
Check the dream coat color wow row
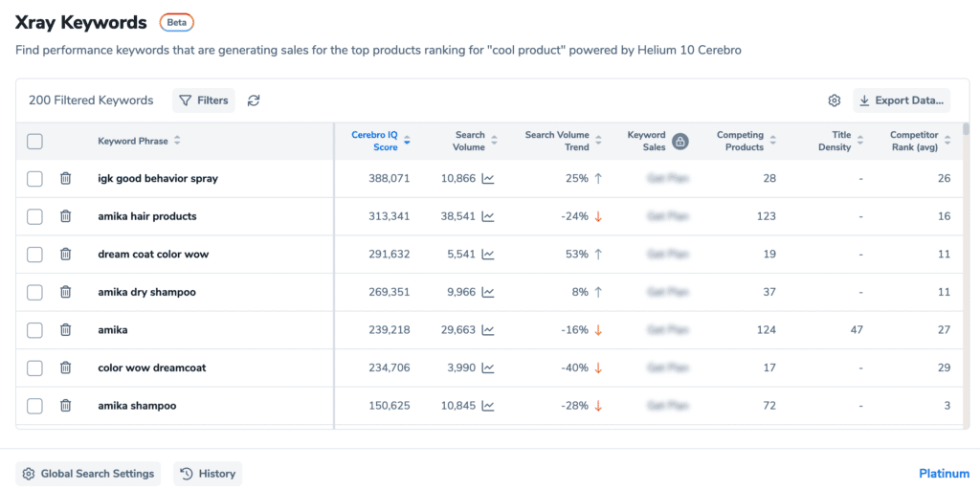35,255
